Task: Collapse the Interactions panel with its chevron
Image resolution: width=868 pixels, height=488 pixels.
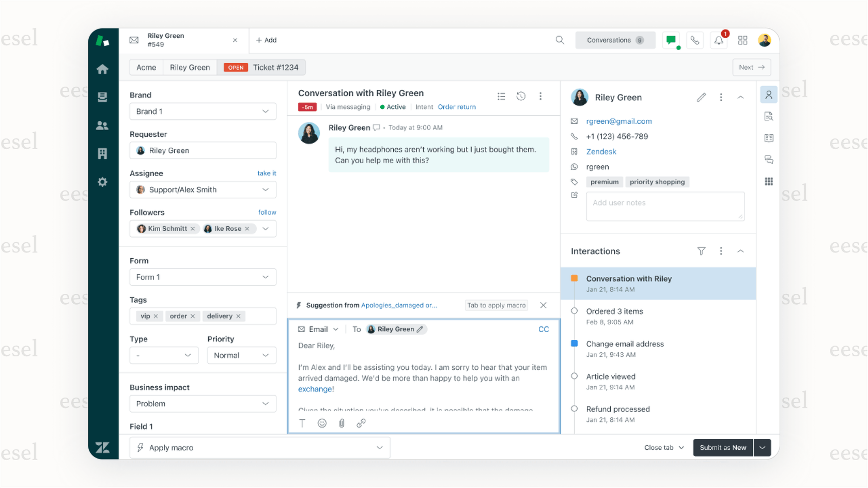Action: (741, 251)
